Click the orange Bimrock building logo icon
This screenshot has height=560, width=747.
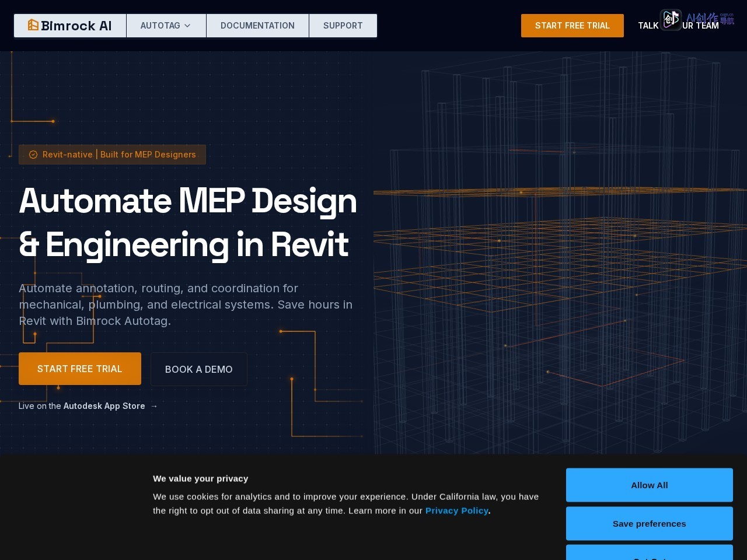[x=33, y=25]
